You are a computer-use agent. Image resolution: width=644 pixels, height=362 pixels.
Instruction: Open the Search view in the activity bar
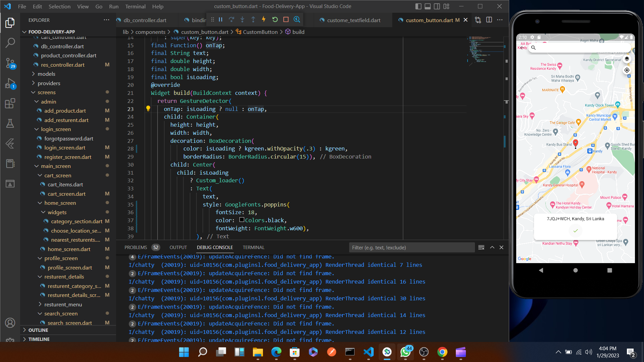(10, 43)
